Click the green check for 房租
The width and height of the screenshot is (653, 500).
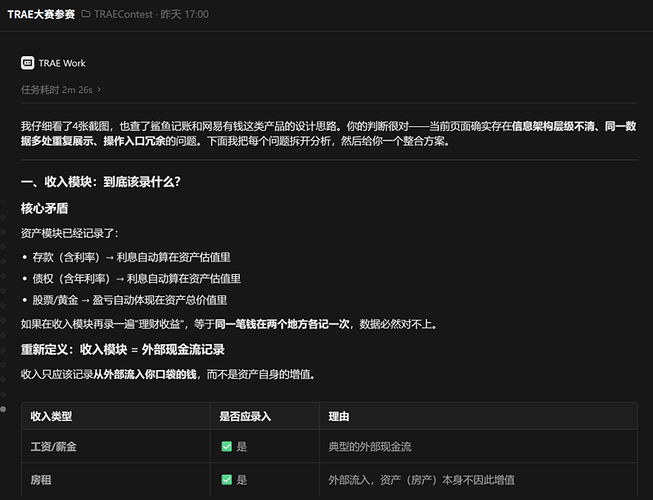click(x=227, y=480)
